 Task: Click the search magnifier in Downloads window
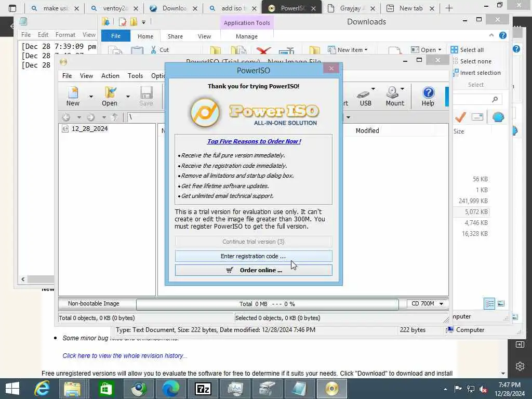(x=495, y=99)
